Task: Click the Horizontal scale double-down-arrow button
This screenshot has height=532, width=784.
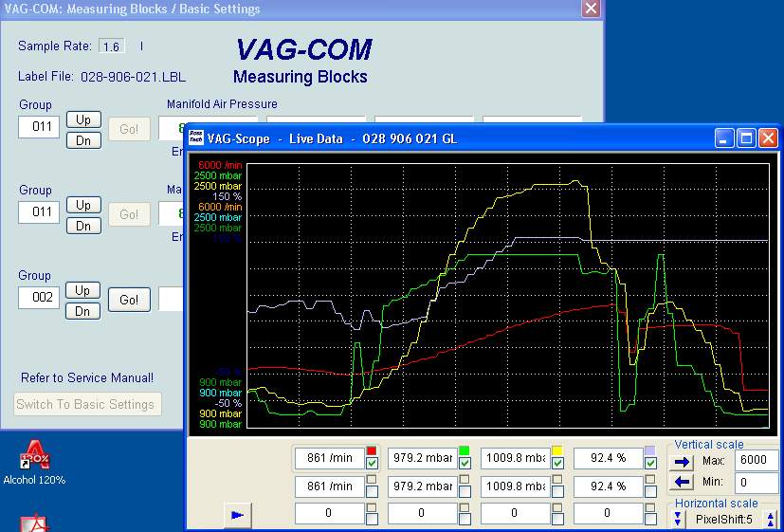Action: coord(678,519)
